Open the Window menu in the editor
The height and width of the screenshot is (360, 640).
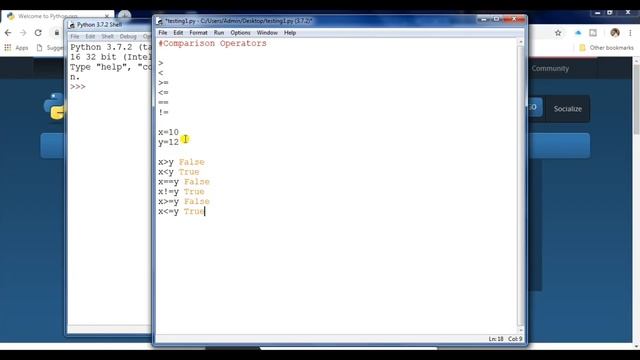[267, 33]
